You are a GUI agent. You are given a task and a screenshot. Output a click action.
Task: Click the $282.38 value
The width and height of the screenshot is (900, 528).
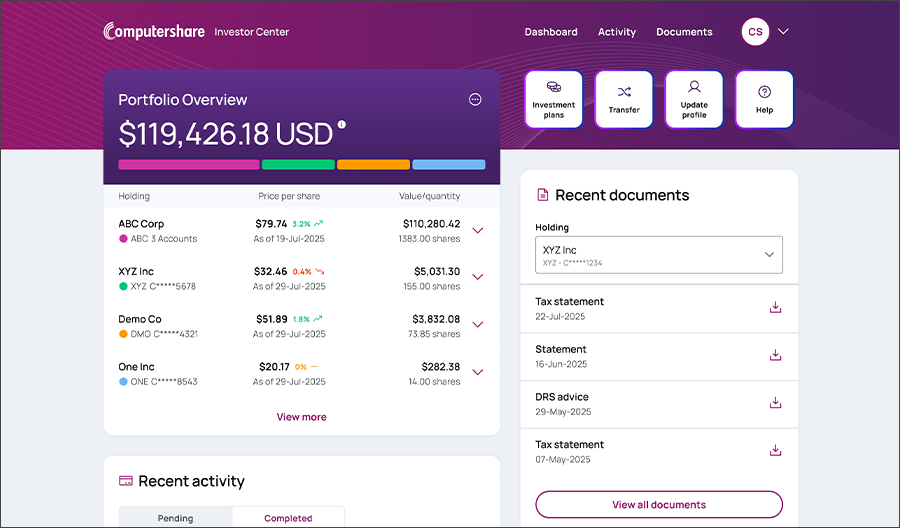coord(441,367)
